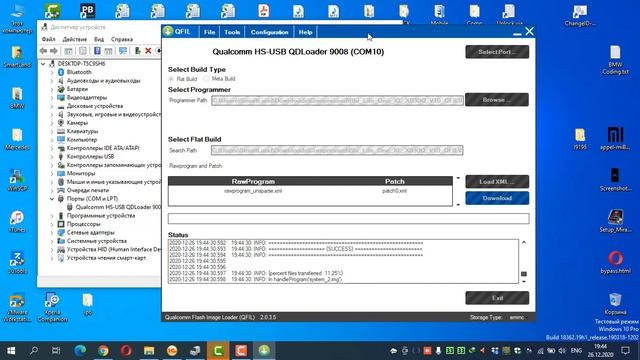The width and height of the screenshot is (640, 360).
Task: Select Сетевые адаптеры in device tree
Action: click(91, 233)
